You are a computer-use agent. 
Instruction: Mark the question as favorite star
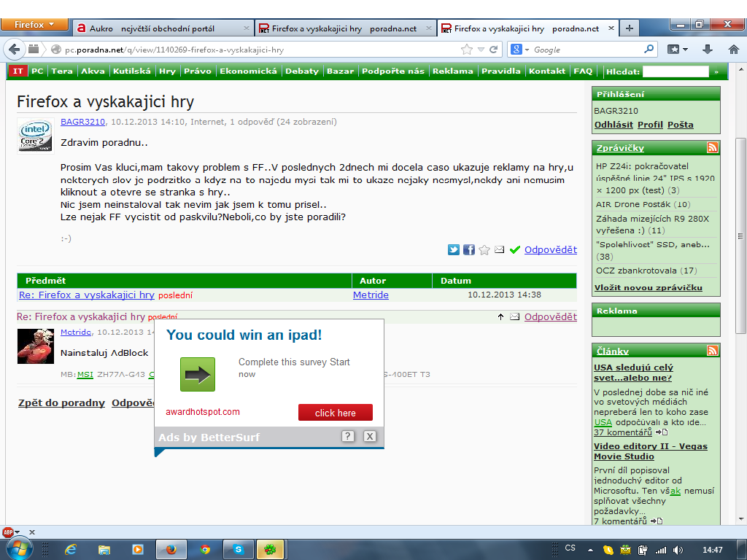tap(484, 249)
